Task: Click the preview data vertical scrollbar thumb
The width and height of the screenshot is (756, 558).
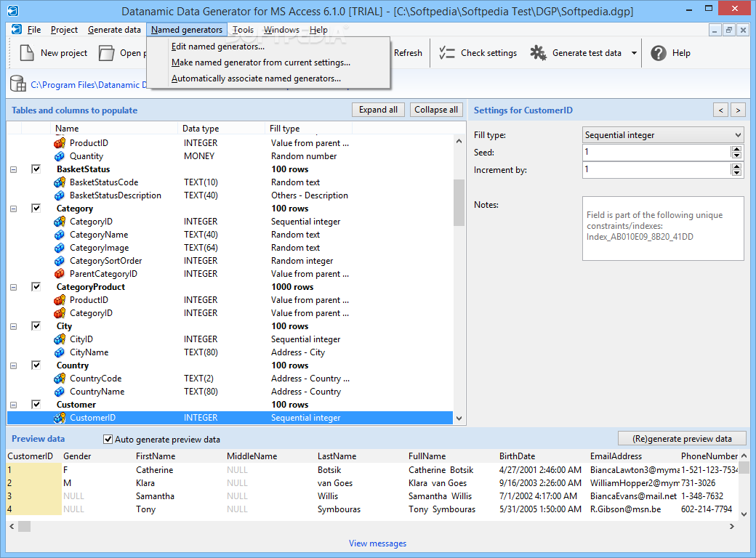Action: tap(744, 467)
